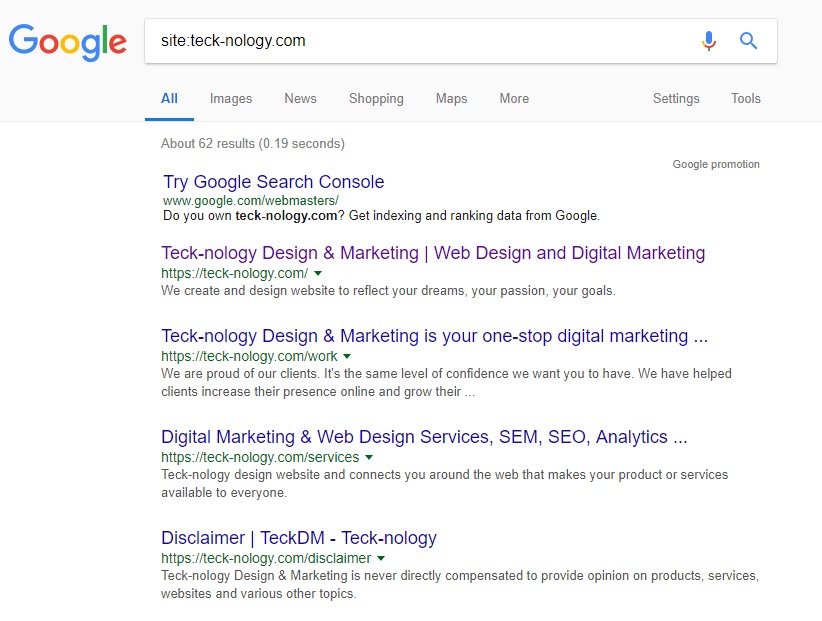The height and width of the screenshot is (621, 822).
Task: Open the News tab
Action: 300,99
